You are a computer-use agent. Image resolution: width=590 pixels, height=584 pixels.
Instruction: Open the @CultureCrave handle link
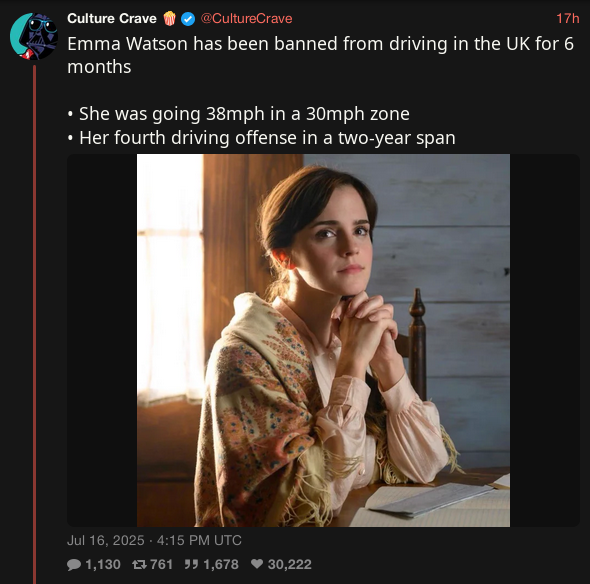(x=246, y=18)
